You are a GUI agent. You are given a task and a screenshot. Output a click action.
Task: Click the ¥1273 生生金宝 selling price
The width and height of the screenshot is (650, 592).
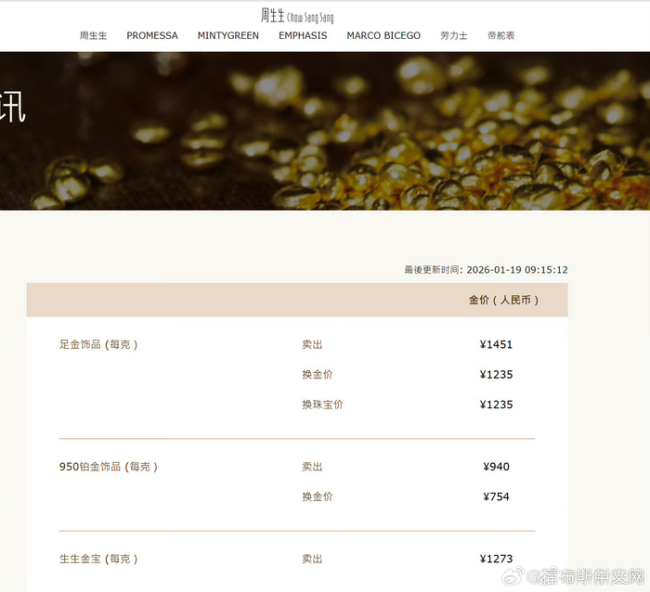(x=496, y=559)
